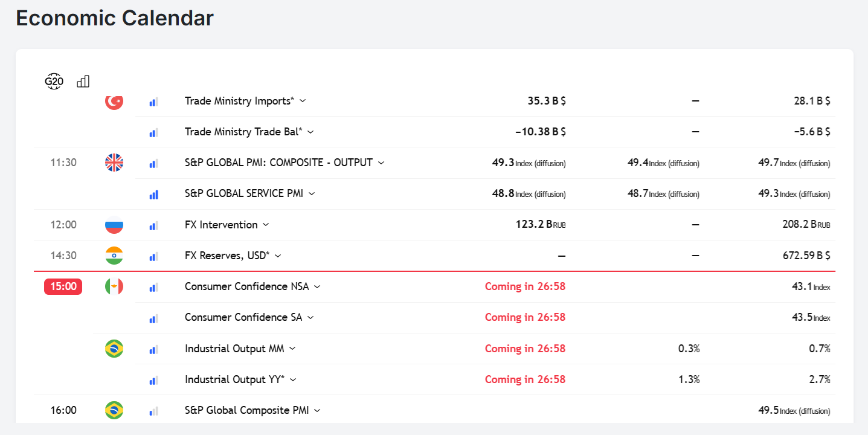Click importance bars for S&P Global Composite PMI

pos(153,411)
